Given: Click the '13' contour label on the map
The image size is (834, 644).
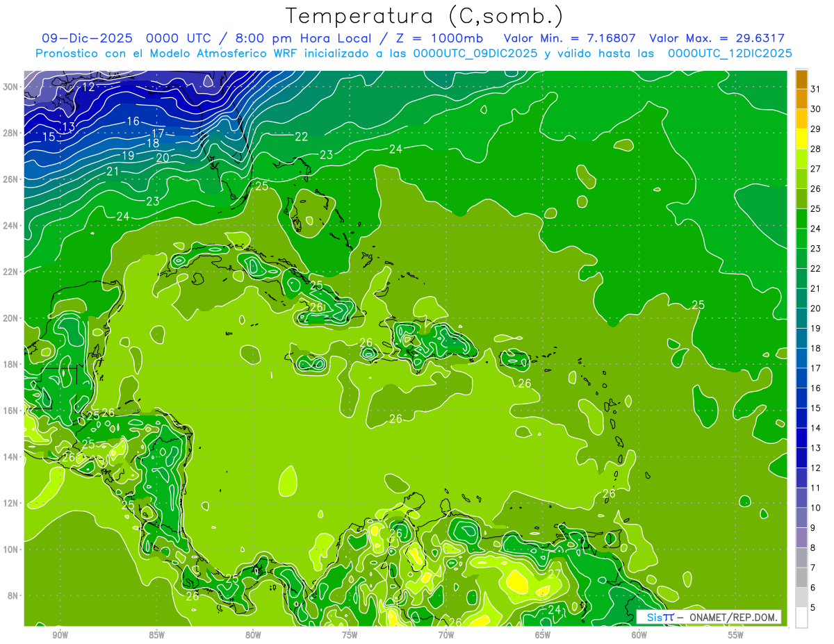Looking at the screenshot, I should click(68, 126).
